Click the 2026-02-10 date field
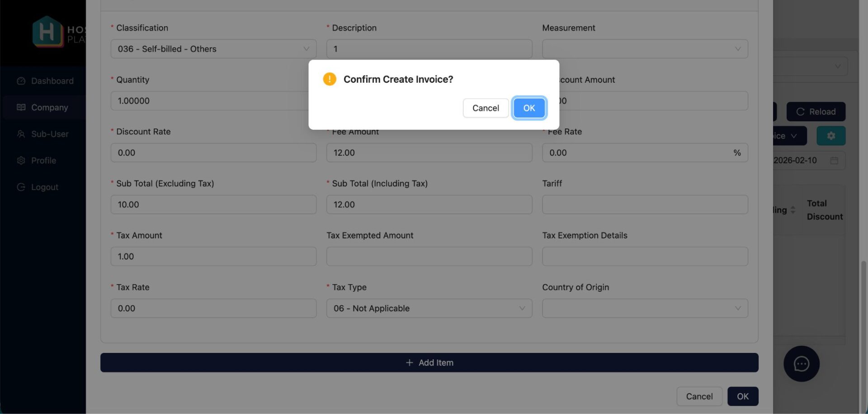The image size is (868, 414). click(x=808, y=161)
